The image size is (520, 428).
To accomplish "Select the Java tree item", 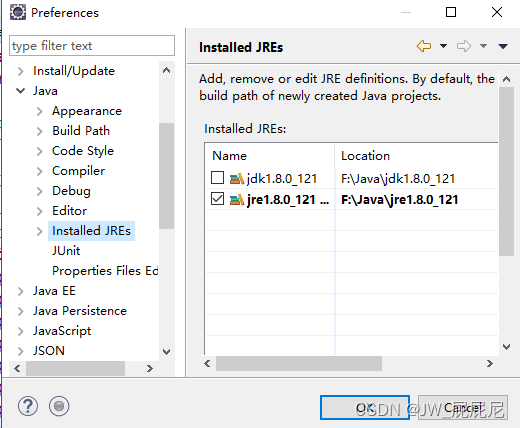I will (45, 91).
